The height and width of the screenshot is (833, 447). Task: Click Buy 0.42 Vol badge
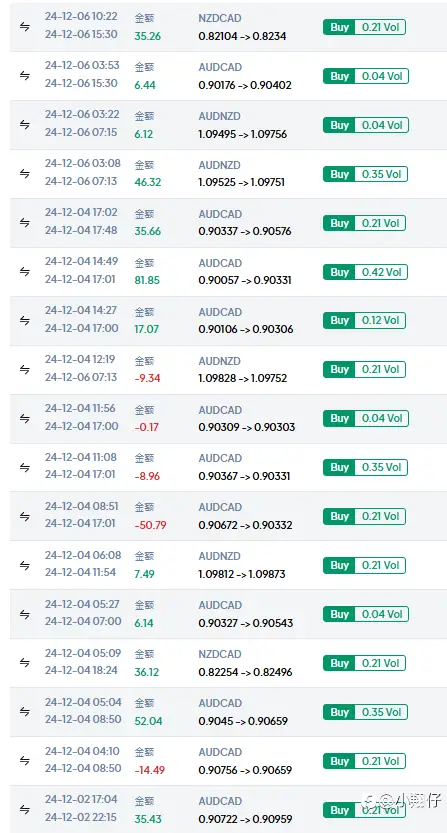[x=364, y=272]
